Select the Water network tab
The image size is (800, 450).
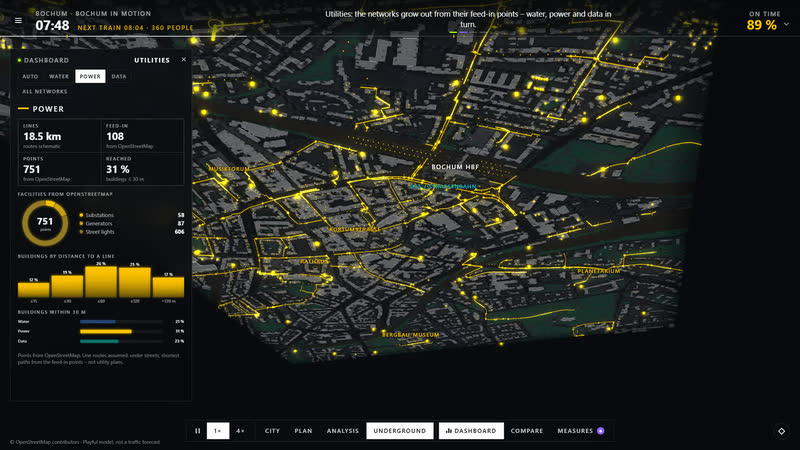pyautogui.click(x=59, y=77)
